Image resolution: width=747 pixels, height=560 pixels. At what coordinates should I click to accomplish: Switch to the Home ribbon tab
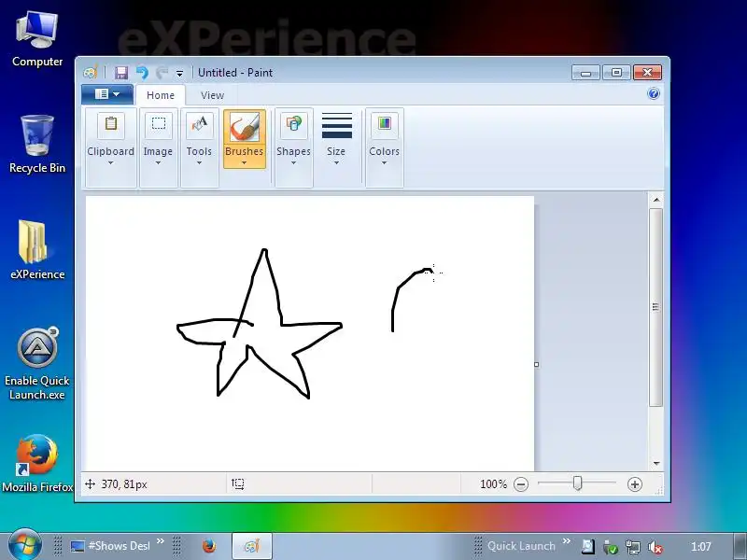[161, 95]
